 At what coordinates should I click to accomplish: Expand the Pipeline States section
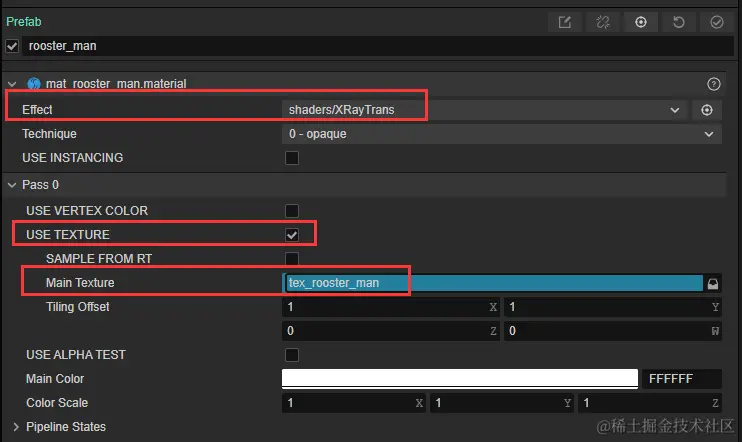point(16,427)
